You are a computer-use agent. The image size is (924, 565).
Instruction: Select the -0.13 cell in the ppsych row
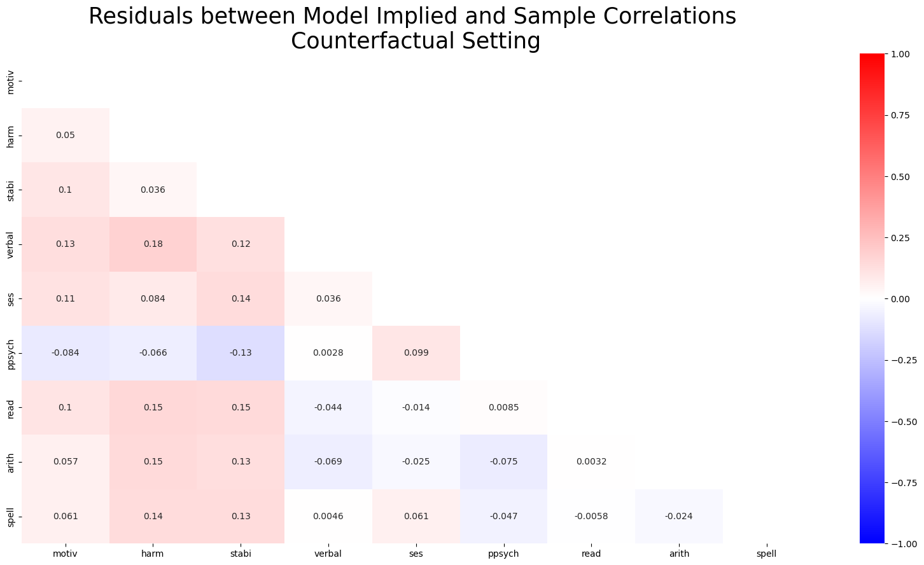tap(241, 353)
